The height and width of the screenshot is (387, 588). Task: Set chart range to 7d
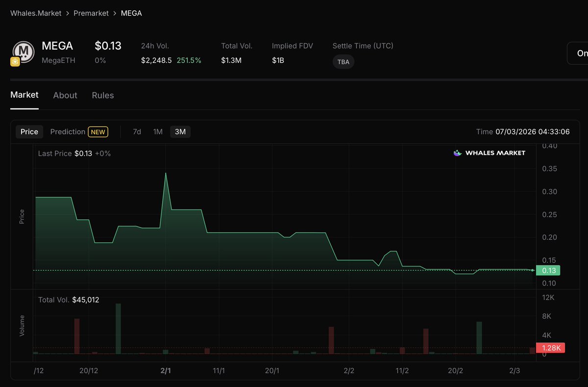tap(137, 132)
